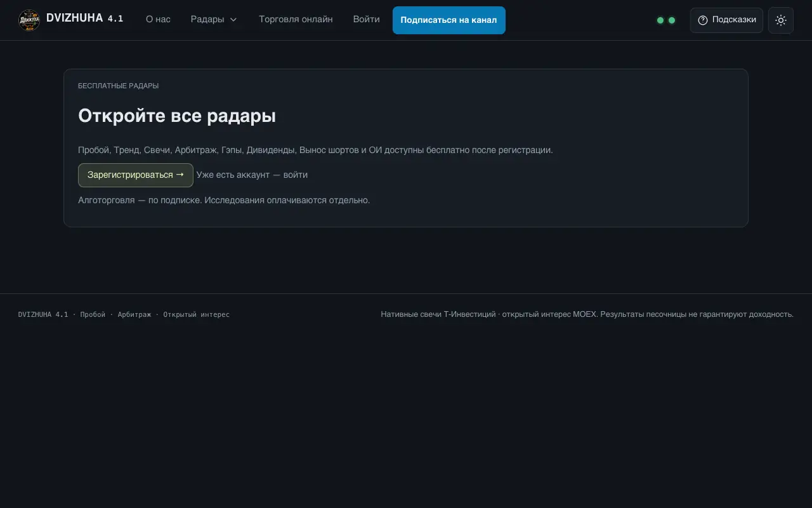Open the Арбитраж footer link
The width and height of the screenshot is (812, 508).
(x=134, y=314)
